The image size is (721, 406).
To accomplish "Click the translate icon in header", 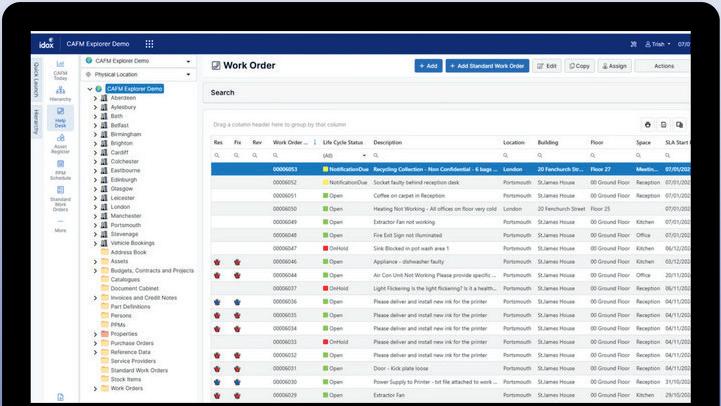I will click(634, 44).
